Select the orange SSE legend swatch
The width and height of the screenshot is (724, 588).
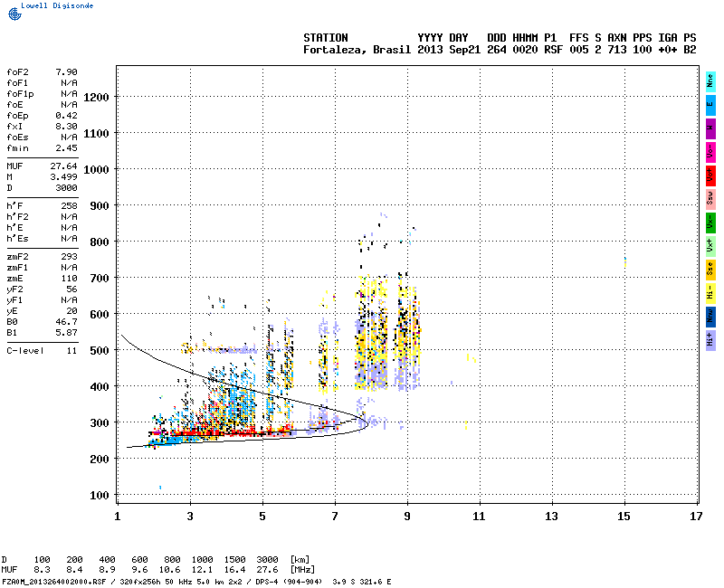(x=710, y=270)
